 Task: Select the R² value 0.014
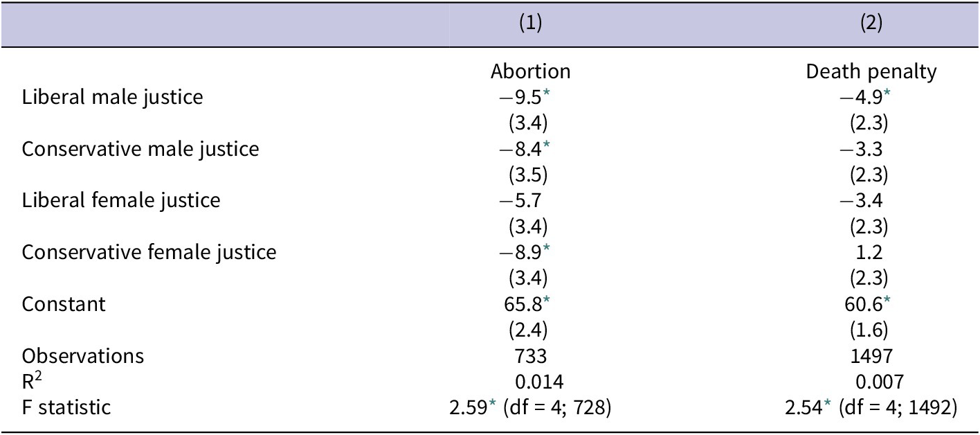pos(539,381)
